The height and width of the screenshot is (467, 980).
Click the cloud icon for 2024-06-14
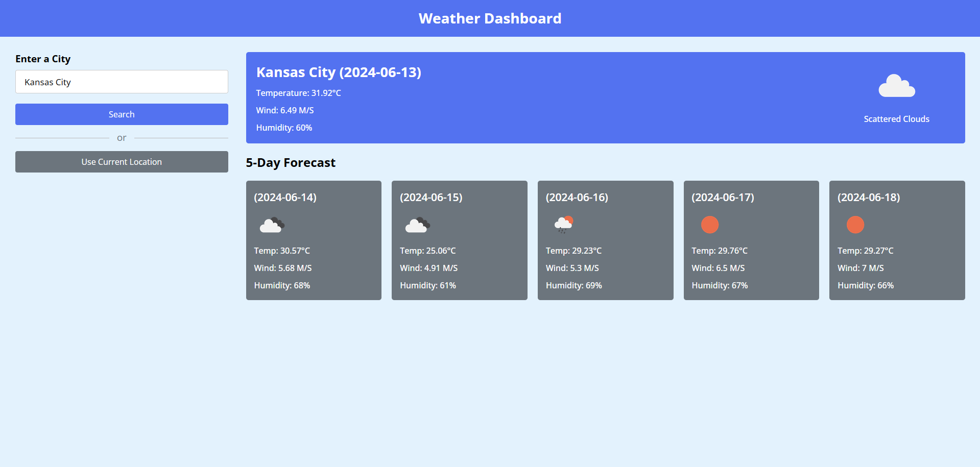pyautogui.click(x=271, y=225)
